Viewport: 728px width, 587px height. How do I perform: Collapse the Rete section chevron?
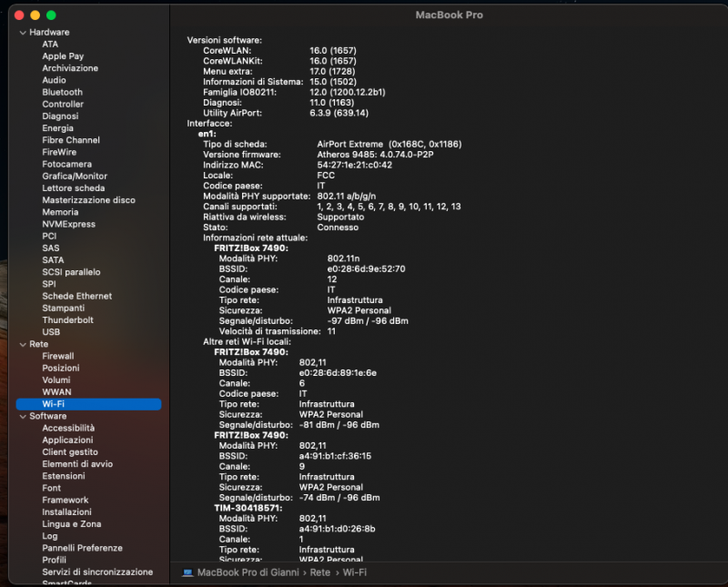[x=23, y=345]
